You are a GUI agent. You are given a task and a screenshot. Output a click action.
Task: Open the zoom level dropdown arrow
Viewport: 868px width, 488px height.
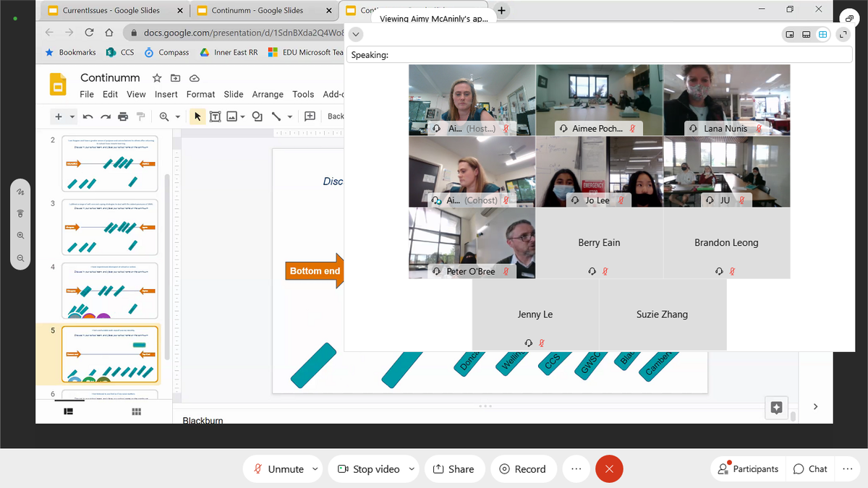177,116
